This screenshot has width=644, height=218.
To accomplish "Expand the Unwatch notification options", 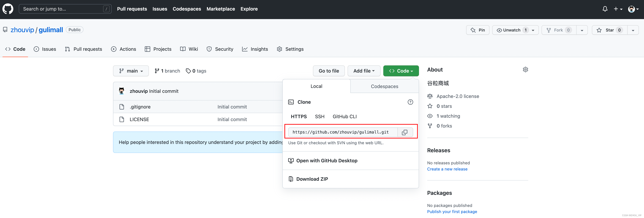I will [x=533, y=30].
